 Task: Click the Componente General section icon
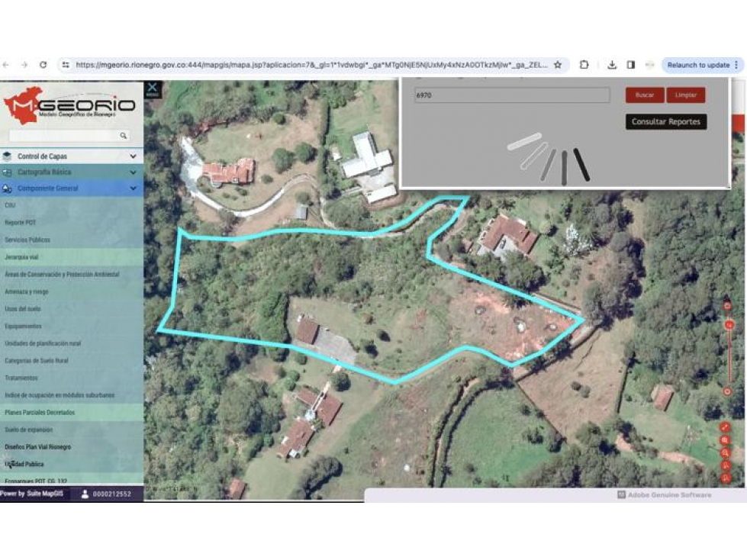pos(7,188)
